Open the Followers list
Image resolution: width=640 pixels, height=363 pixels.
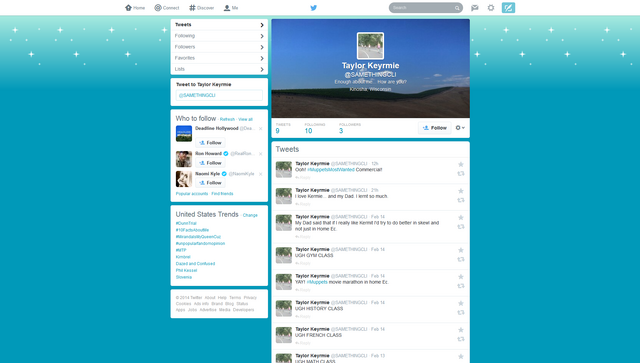click(x=219, y=47)
